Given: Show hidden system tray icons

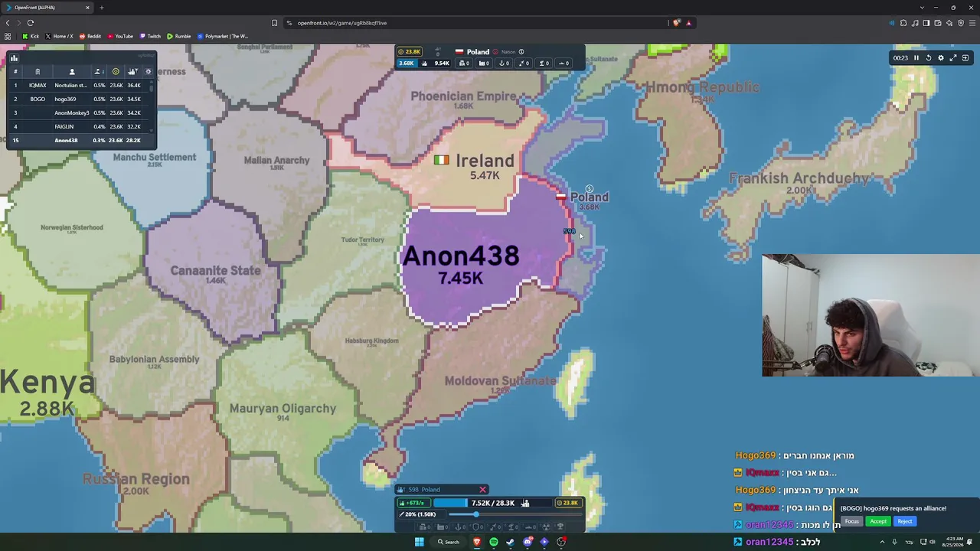Looking at the screenshot, I should (x=882, y=542).
